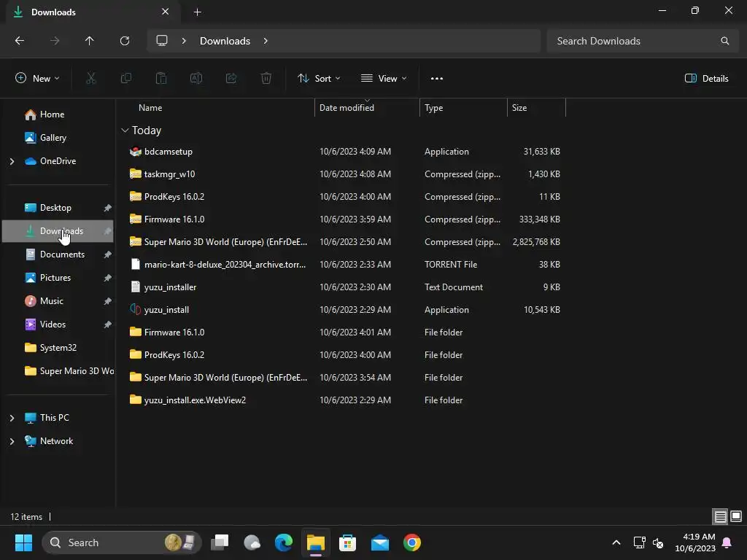
Task: Open Microsoft Store from taskbar
Action: point(348,542)
